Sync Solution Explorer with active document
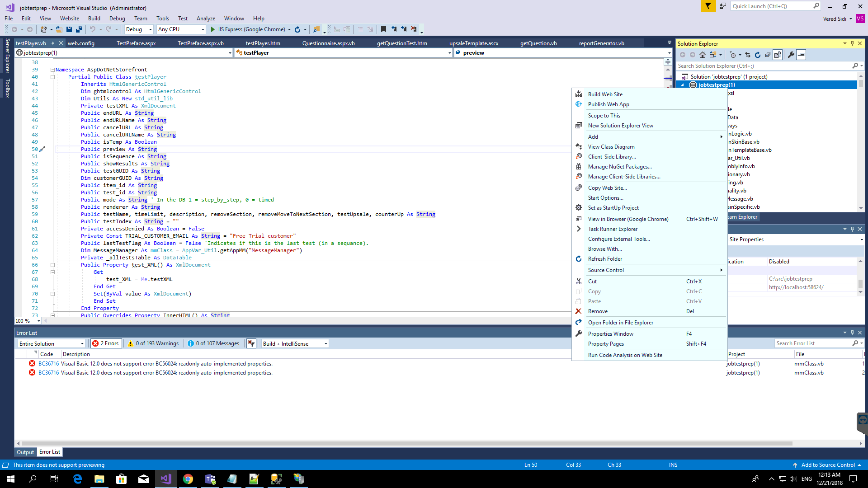The image size is (868, 488). tap(748, 55)
